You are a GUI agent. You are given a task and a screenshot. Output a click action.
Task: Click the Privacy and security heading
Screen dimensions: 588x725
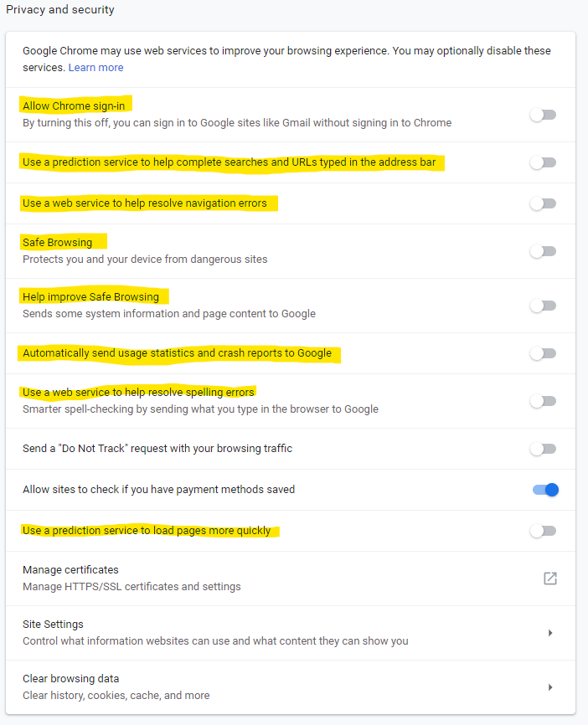click(59, 10)
